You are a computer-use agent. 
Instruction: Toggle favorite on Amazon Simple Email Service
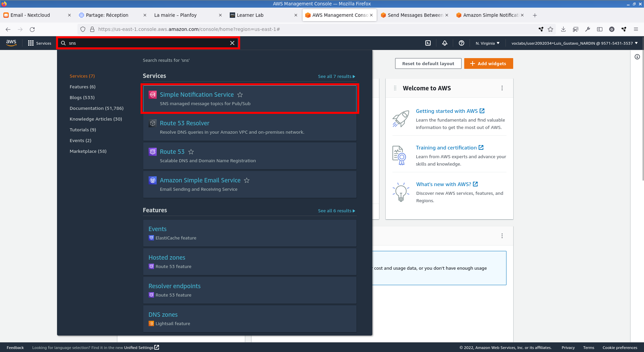click(247, 180)
